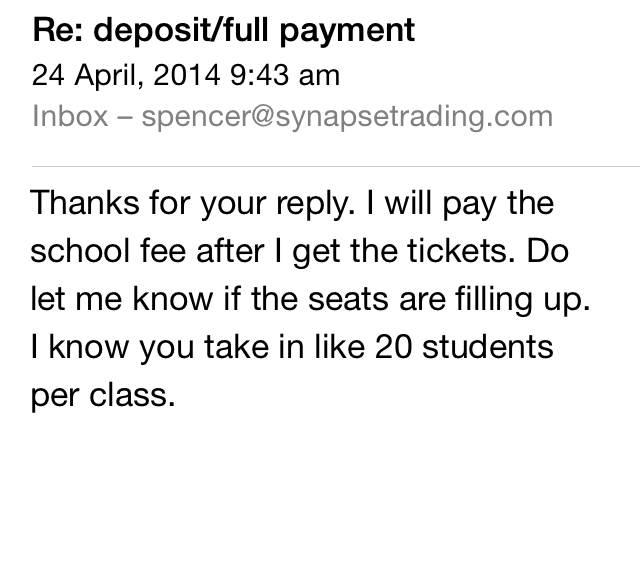640x575 pixels.
Task: Click the blank area below the message
Action: point(320,500)
